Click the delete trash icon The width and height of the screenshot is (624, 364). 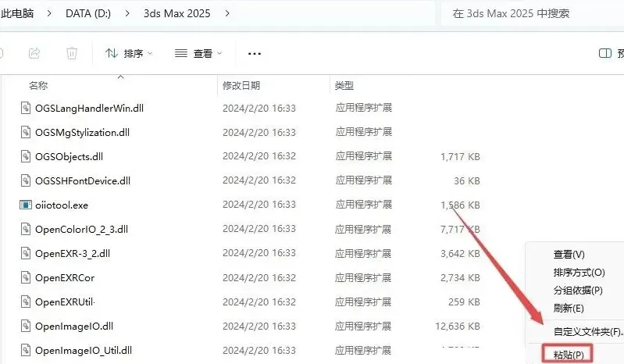(x=72, y=53)
